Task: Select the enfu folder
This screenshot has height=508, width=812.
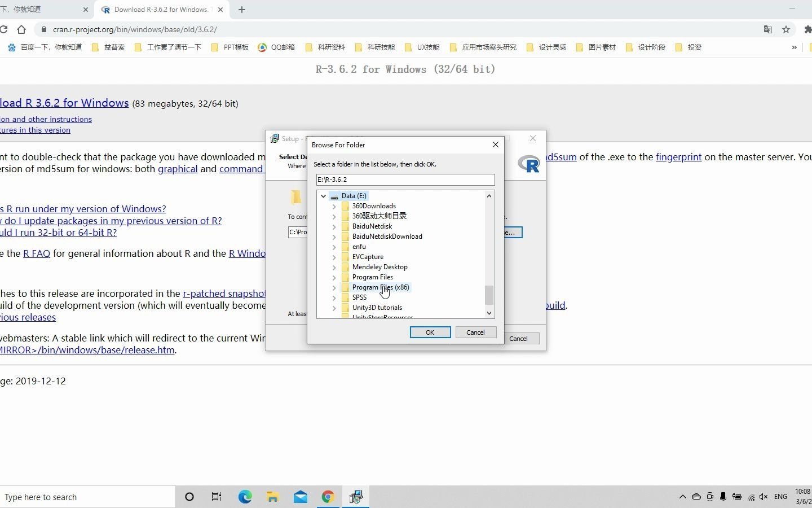Action: [359, 247]
